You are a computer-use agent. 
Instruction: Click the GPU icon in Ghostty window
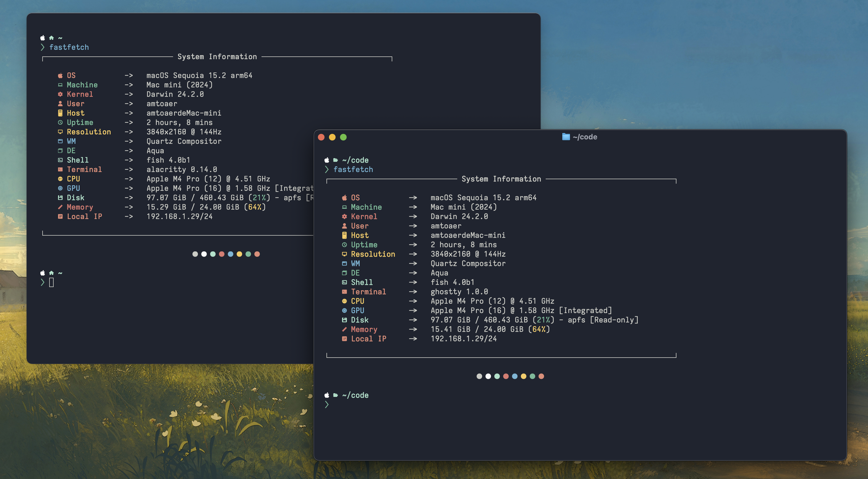pyautogui.click(x=344, y=311)
